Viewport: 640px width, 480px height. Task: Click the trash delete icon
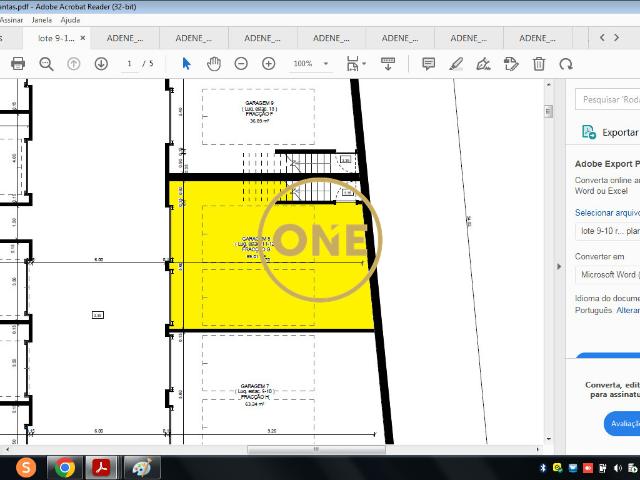(x=539, y=63)
